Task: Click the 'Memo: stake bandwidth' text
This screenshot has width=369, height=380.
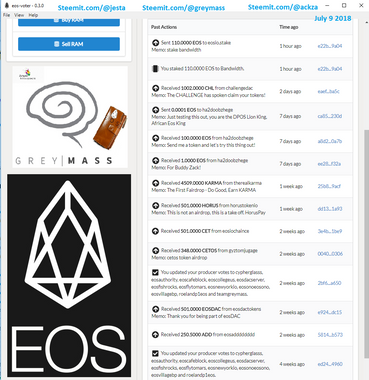Action: (x=176, y=50)
